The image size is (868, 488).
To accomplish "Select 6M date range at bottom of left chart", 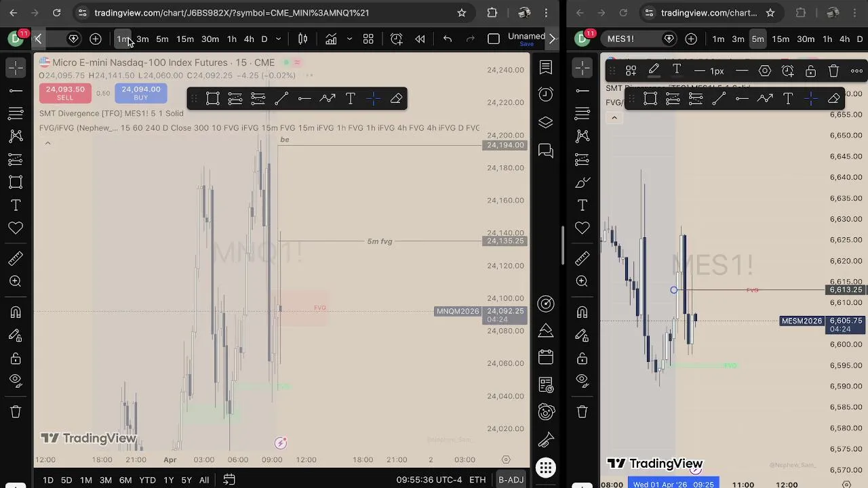I will click(125, 480).
